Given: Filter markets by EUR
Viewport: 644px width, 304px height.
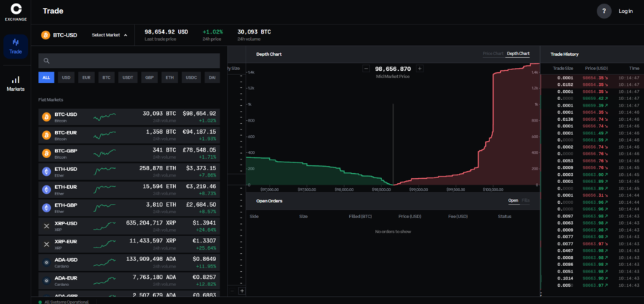Looking at the screenshot, I should tap(87, 77).
